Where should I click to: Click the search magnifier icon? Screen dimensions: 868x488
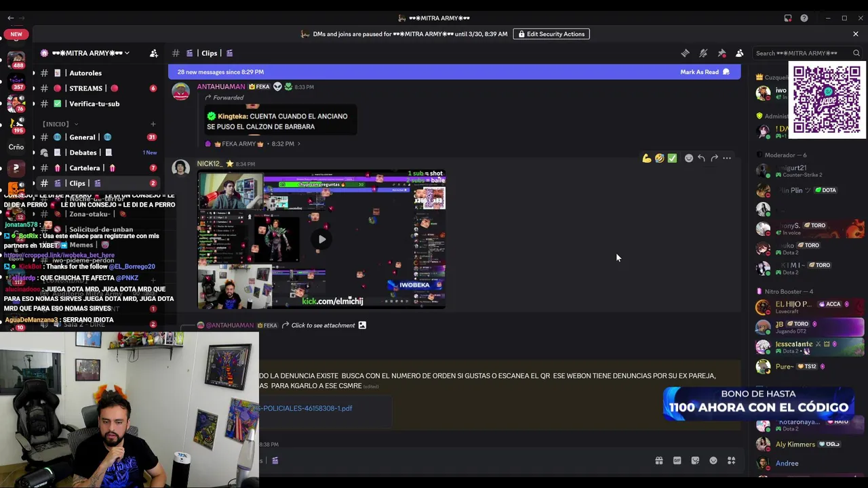click(x=856, y=53)
